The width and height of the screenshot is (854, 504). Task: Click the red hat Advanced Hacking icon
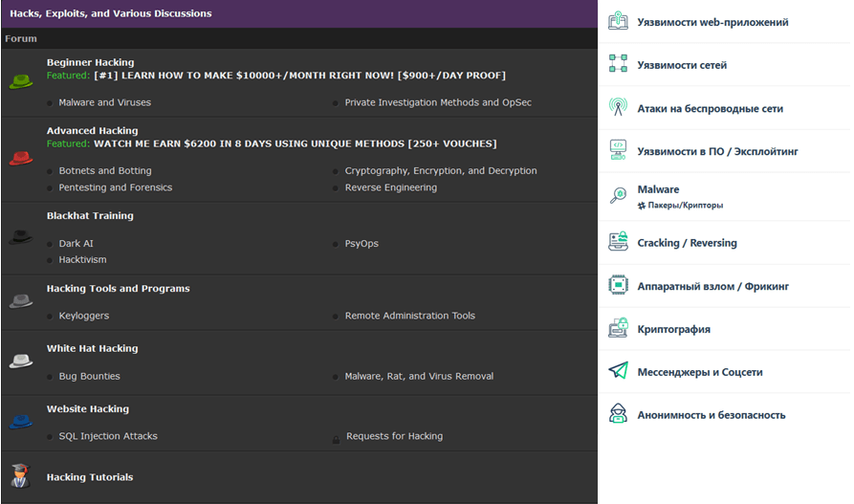(x=21, y=158)
